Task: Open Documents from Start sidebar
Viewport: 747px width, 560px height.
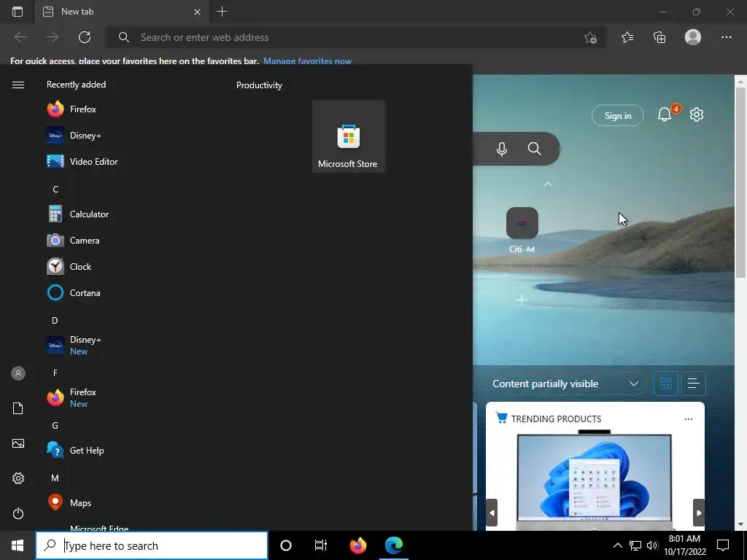Action: (18, 408)
